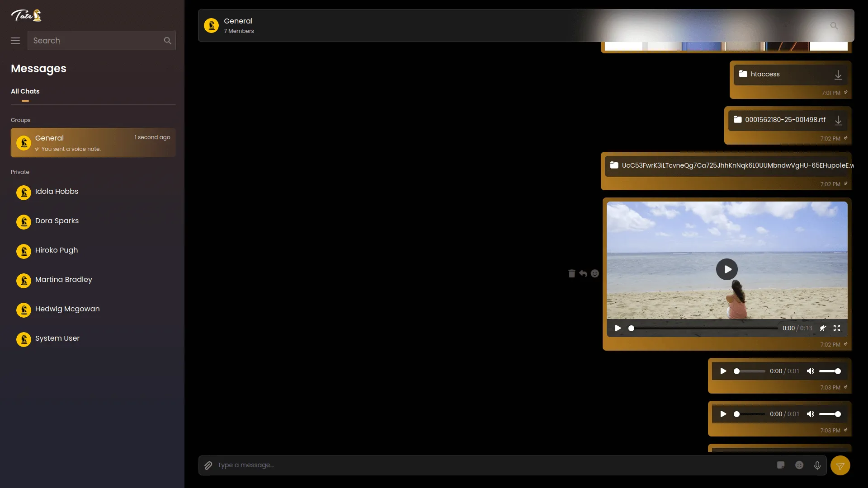Open chat with Martina Bradley
868x488 pixels.
point(63,280)
